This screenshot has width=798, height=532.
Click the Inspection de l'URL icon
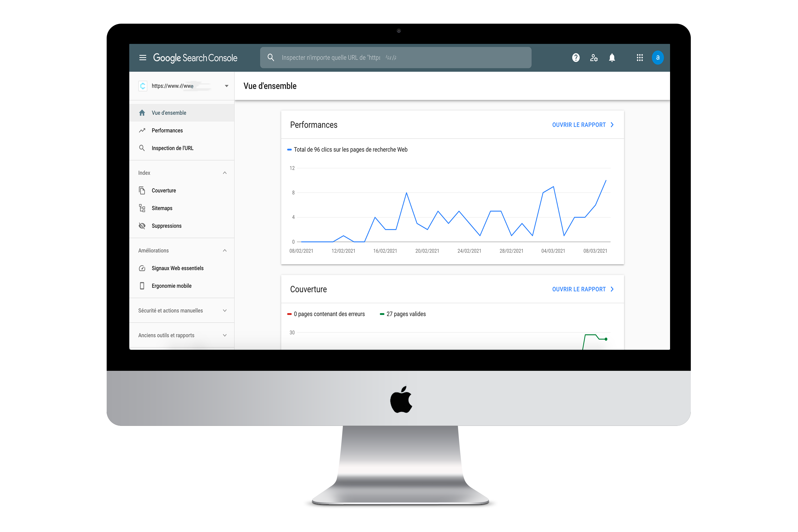[142, 148]
